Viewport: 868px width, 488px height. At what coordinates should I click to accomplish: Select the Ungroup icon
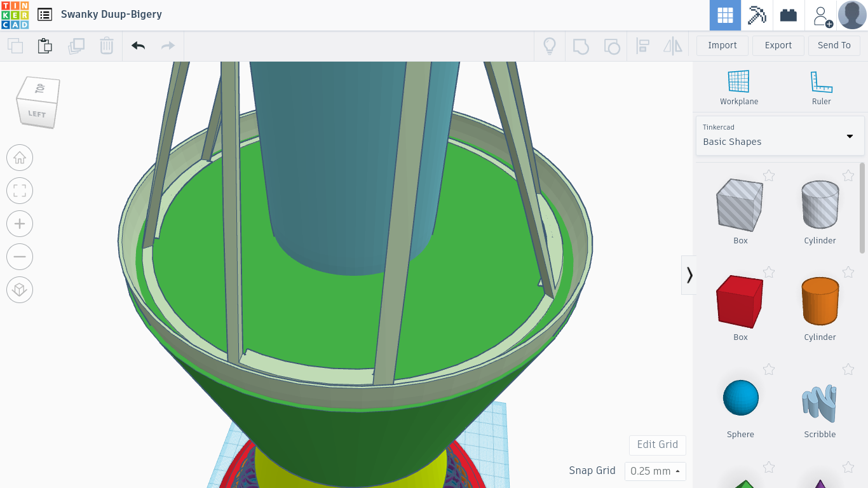click(x=612, y=46)
